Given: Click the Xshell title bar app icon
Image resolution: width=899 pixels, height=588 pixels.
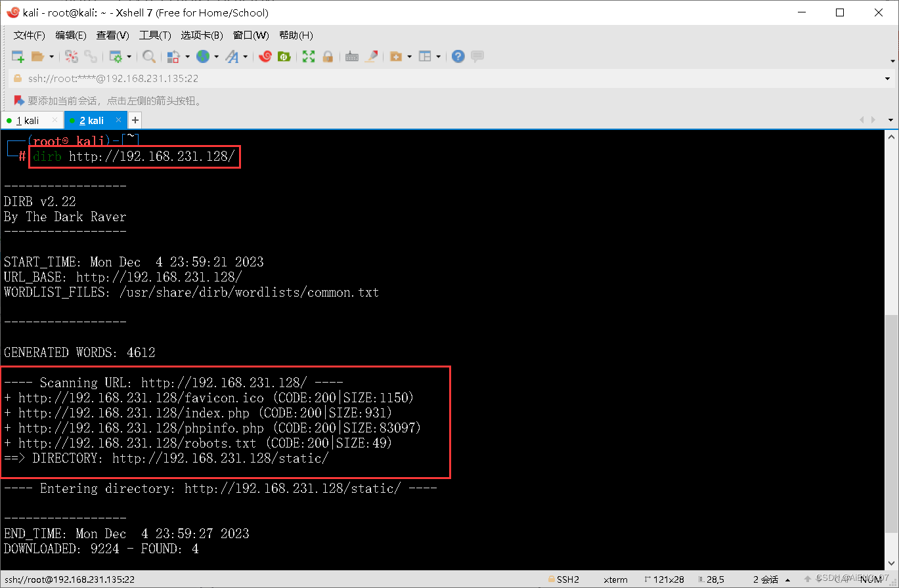Looking at the screenshot, I should (12, 12).
